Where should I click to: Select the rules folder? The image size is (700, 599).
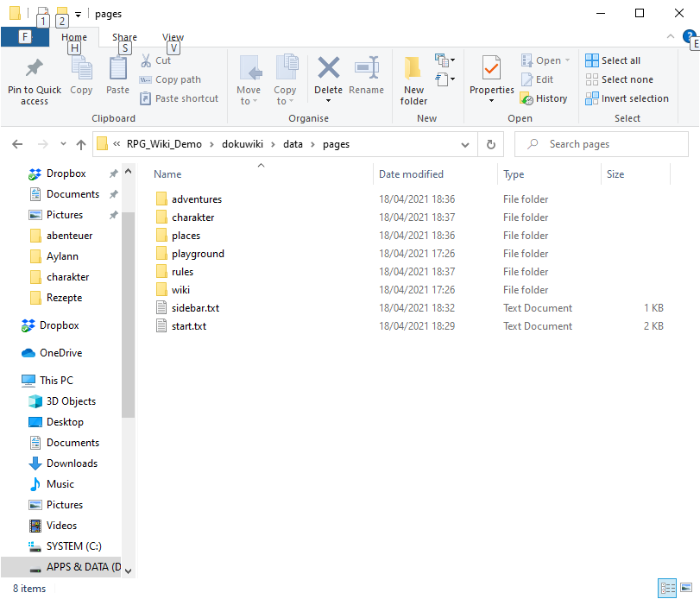click(x=183, y=272)
